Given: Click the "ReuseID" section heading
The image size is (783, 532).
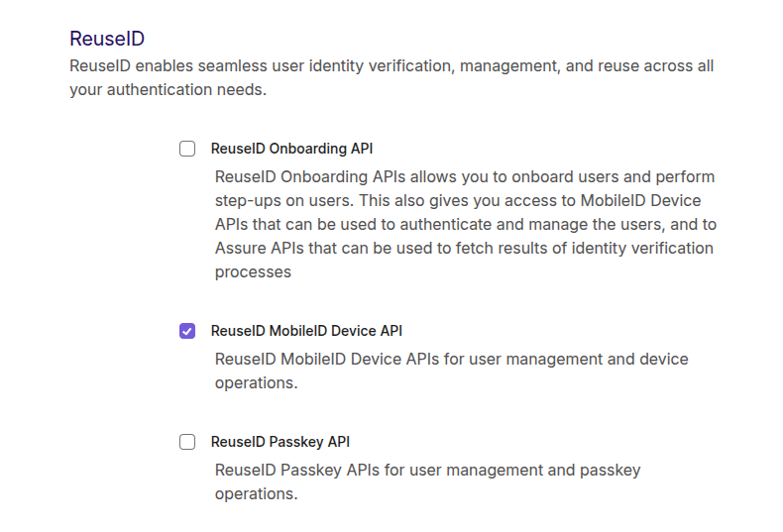Looking at the screenshot, I should [107, 39].
